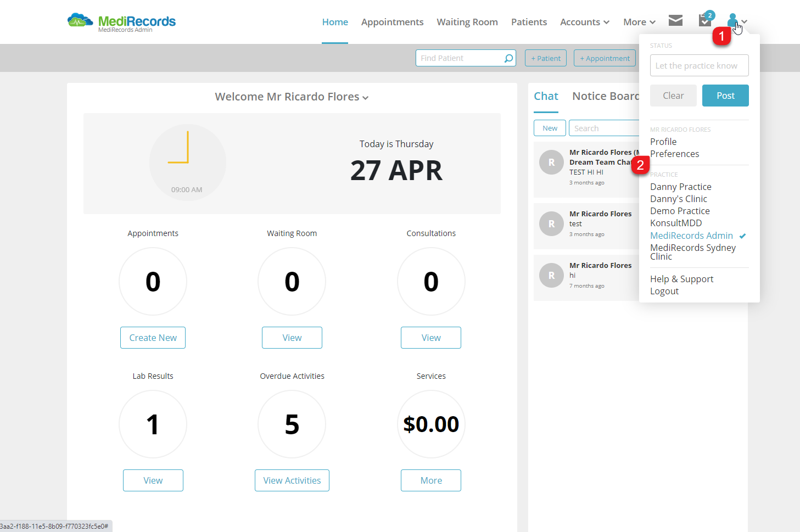Open the Appointments page
Screen dimensions: 800x532
click(392, 22)
